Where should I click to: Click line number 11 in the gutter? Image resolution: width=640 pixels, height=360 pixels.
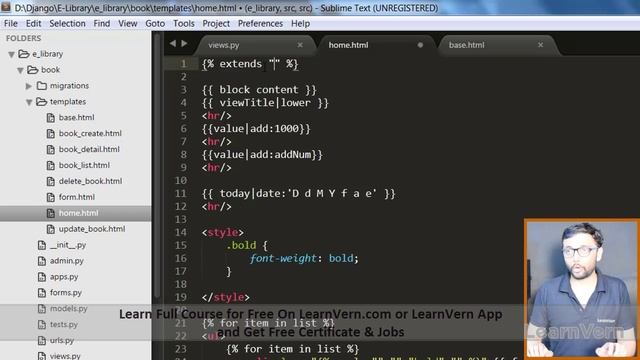coord(181,193)
